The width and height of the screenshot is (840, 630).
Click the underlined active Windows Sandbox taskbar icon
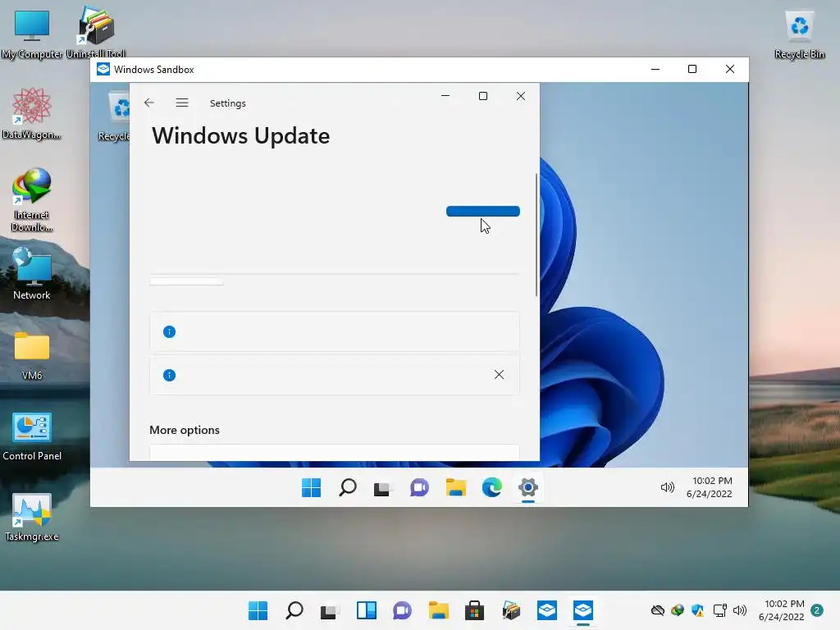(583, 610)
